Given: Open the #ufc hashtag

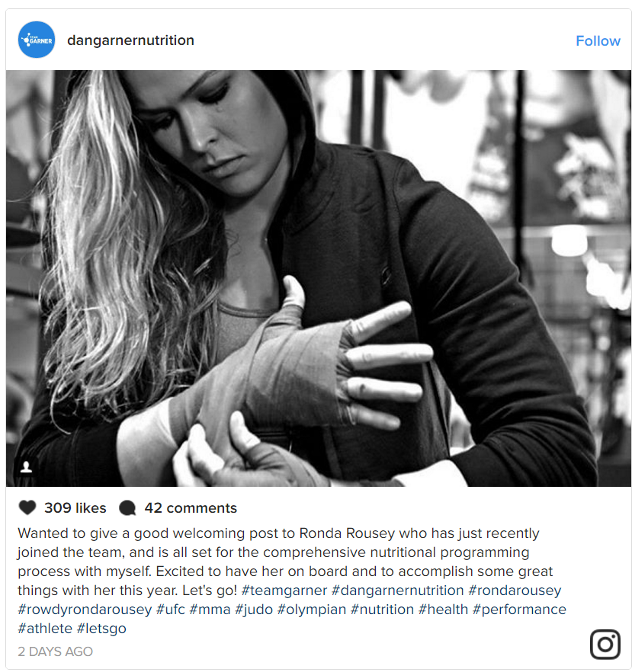Looking at the screenshot, I should coord(171,610).
